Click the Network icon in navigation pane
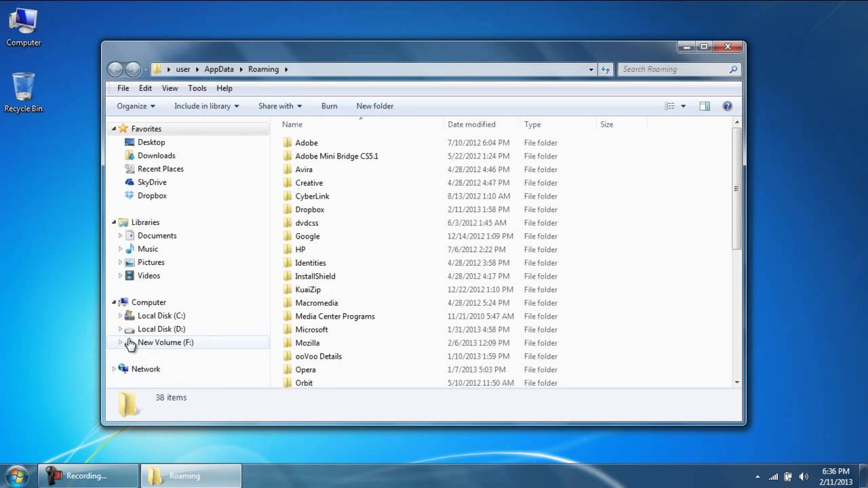This screenshot has width=868, height=488. [123, 369]
